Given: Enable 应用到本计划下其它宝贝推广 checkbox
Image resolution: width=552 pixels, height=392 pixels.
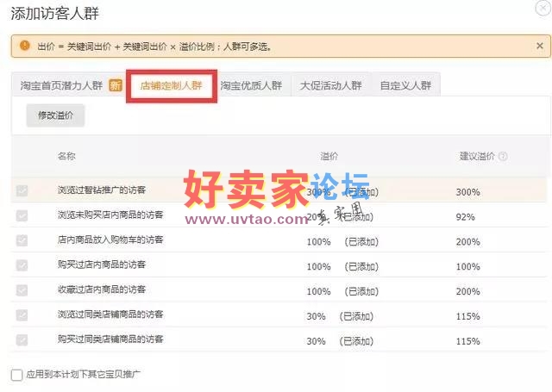Looking at the screenshot, I should (16, 375).
